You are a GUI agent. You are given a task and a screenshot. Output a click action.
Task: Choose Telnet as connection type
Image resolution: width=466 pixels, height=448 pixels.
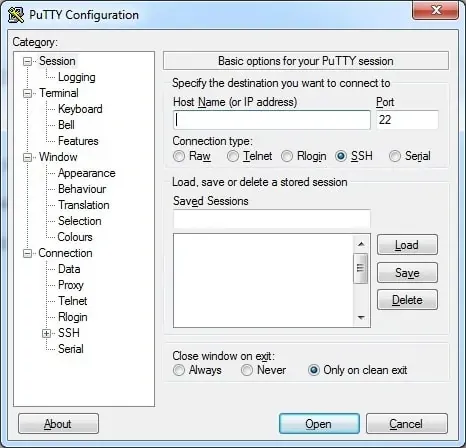click(233, 156)
